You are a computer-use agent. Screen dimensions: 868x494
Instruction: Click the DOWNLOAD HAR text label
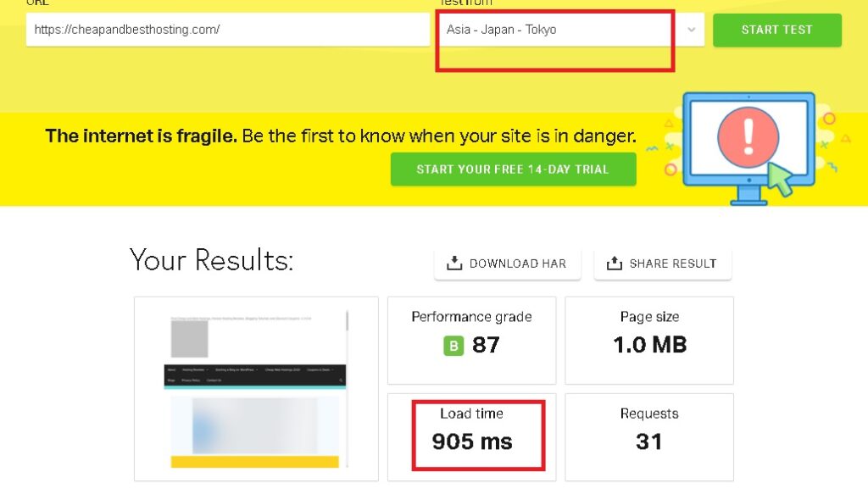[517, 264]
